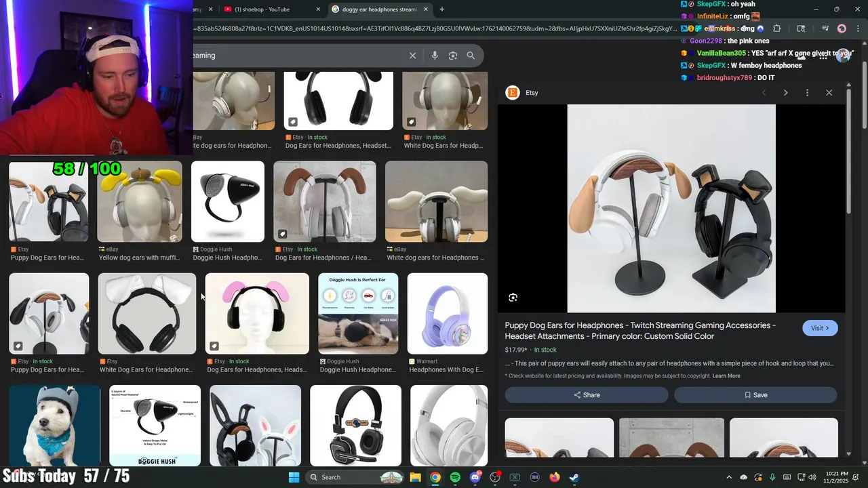This screenshot has height=488, width=868.
Task: Open the clock showing 10:21 PM
Action: point(837,477)
